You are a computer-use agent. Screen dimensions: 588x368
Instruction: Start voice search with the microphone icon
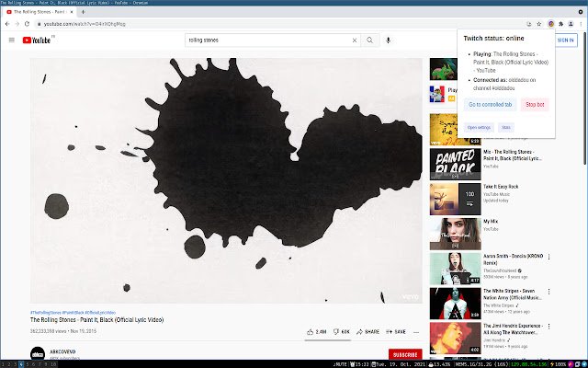(x=388, y=40)
